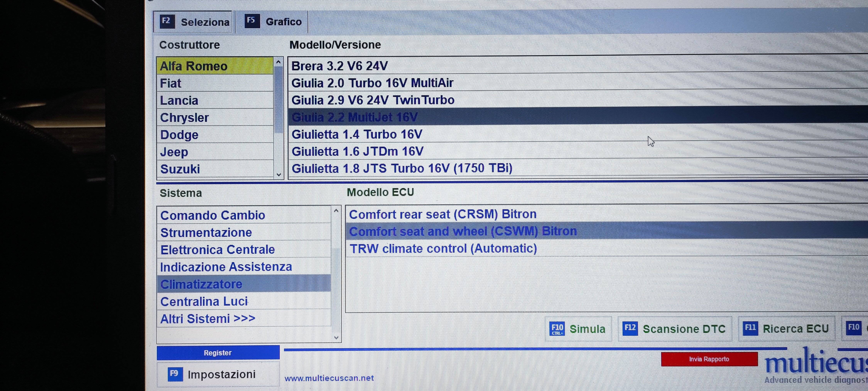Viewport: 868px width, 391px height.
Task: Run Ricerca ECU search
Action: click(x=786, y=328)
